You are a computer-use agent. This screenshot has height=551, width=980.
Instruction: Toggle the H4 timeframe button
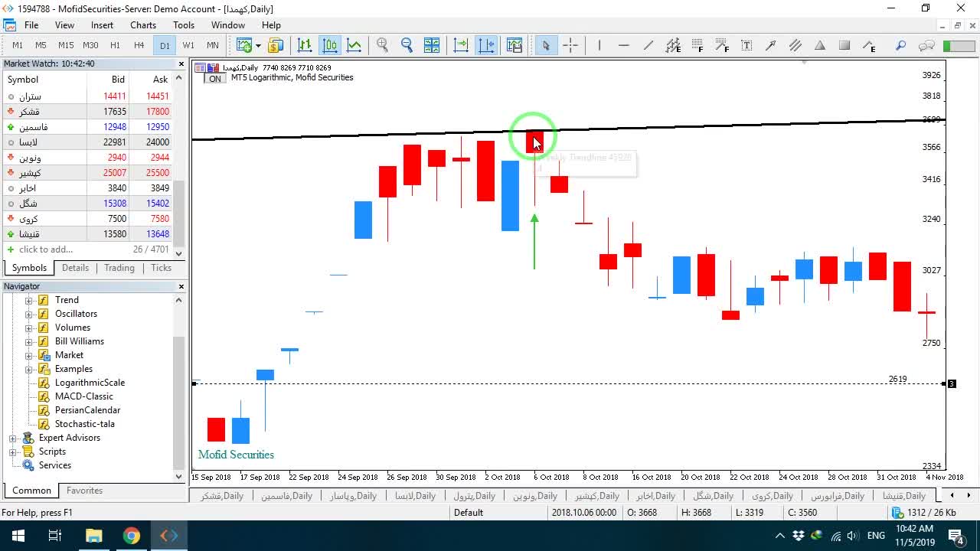pyautogui.click(x=139, y=45)
